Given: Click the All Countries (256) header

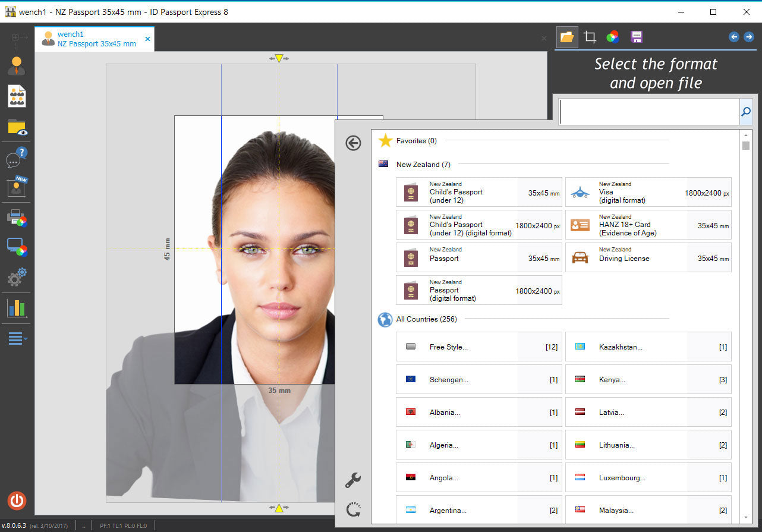Looking at the screenshot, I should point(426,319).
